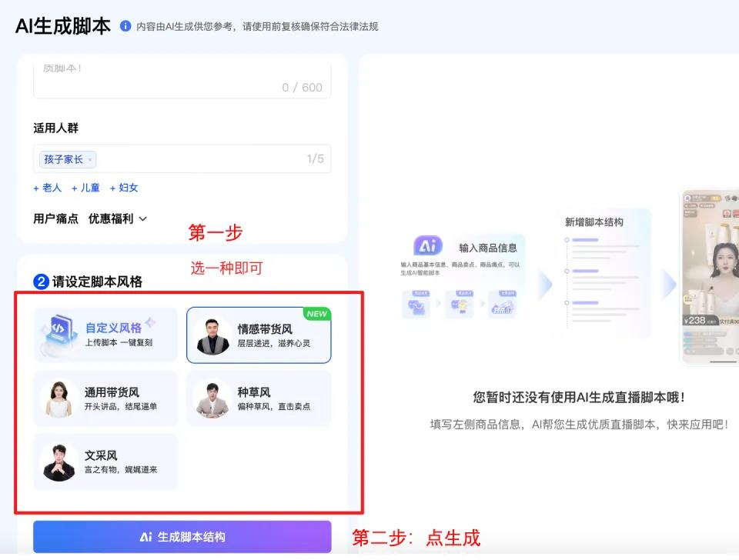Click the 适用人群 input field

(x=216, y=159)
